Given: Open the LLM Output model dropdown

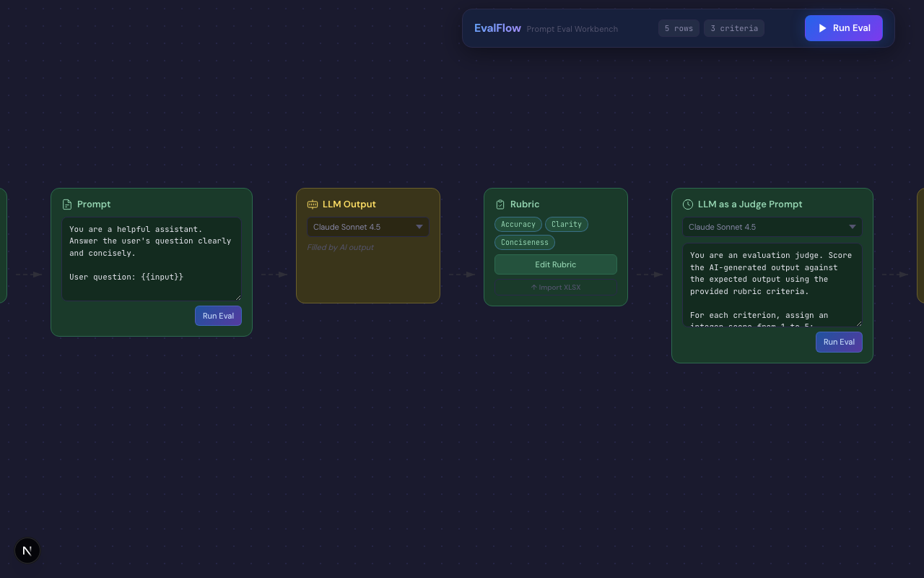Looking at the screenshot, I should (x=368, y=227).
